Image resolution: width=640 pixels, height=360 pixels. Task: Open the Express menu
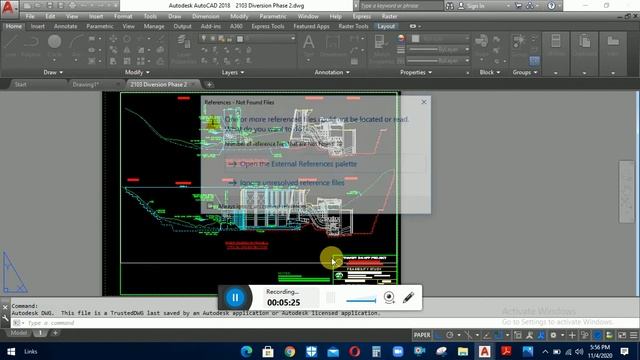click(362, 16)
